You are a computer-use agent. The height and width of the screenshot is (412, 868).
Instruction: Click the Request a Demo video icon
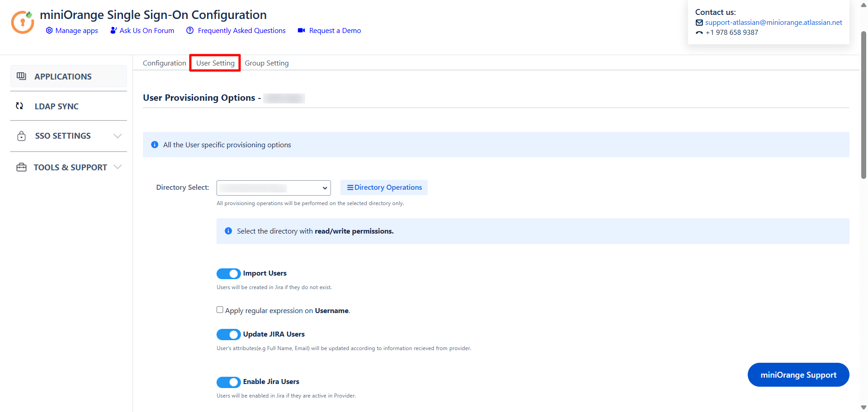tap(301, 30)
